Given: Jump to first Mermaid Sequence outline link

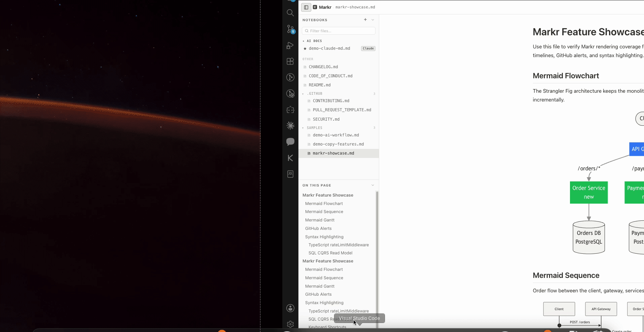Looking at the screenshot, I should (x=324, y=212).
